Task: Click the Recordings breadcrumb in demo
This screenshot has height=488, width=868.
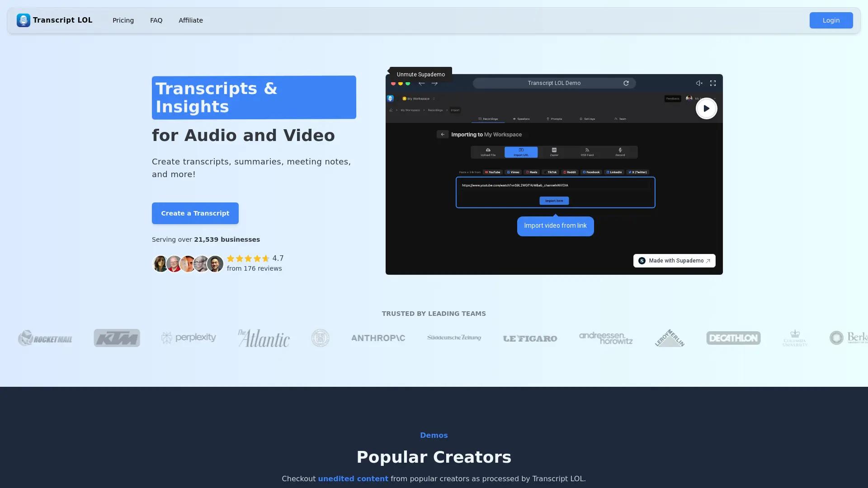Action: click(x=435, y=110)
